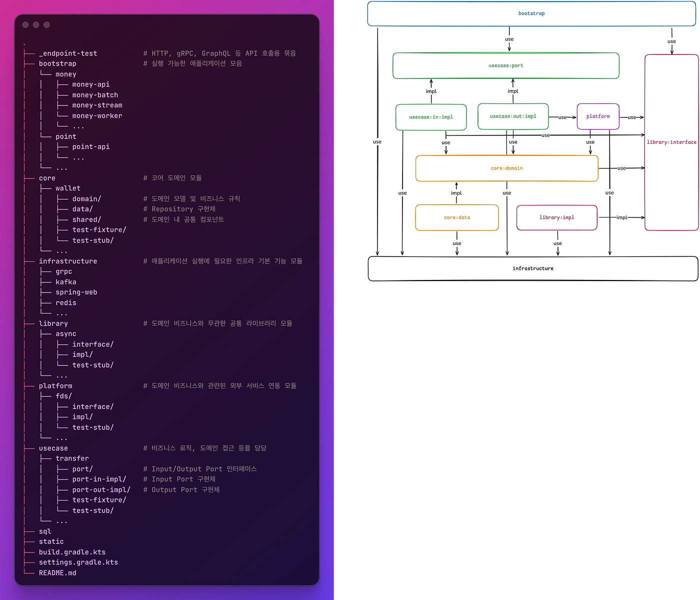
Task: Click the money-stream entry
Action: [97, 105]
